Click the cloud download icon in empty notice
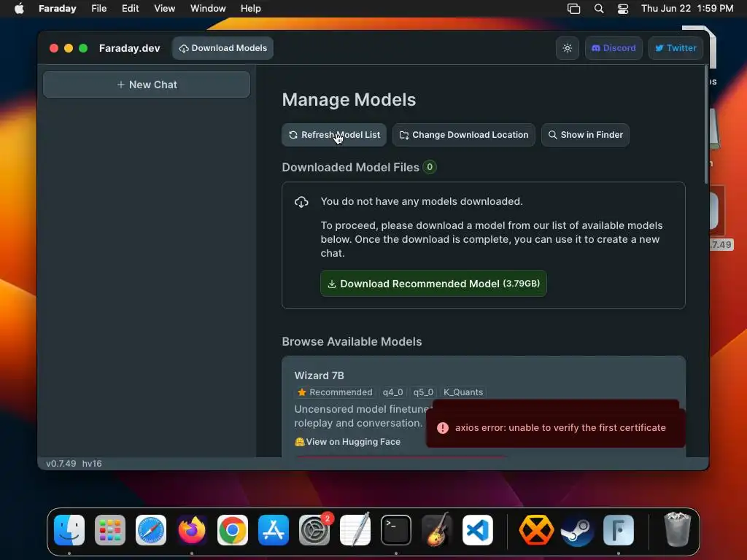 pos(301,202)
